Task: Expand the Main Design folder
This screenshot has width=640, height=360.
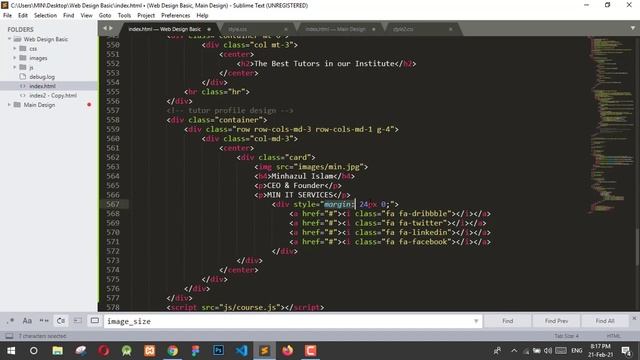Action: click(9, 105)
